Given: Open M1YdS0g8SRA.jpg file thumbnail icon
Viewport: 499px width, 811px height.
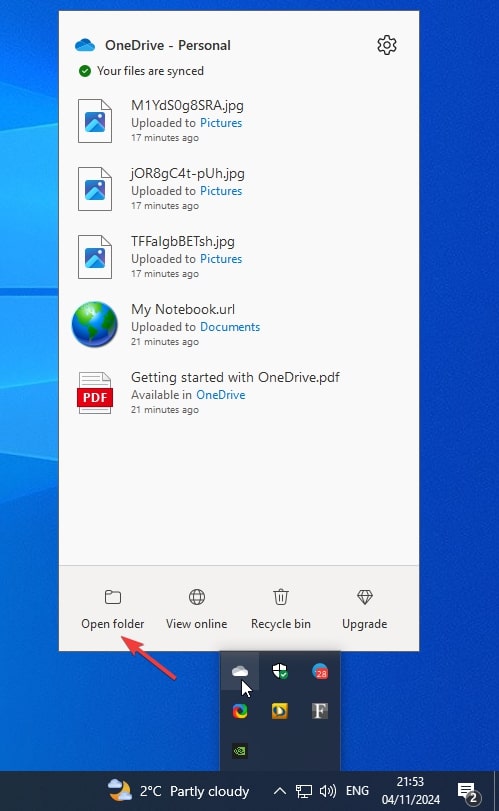Looking at the screenshot, I should [x=95, y=121].
